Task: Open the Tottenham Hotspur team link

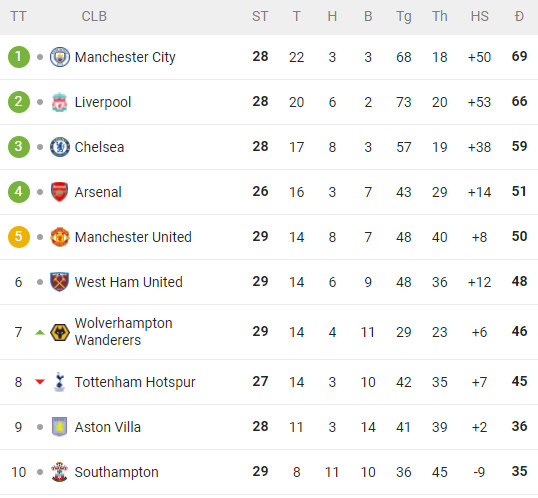Action: (x=135, y=382)
